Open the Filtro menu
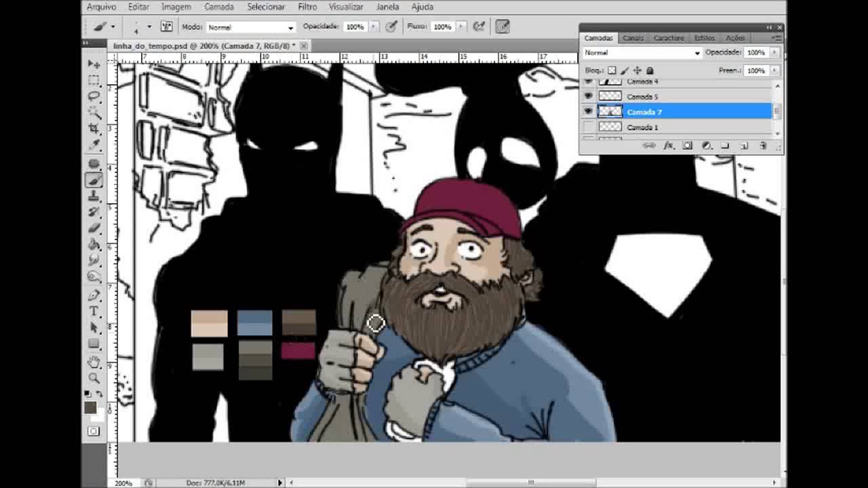 tap(307, 7)
